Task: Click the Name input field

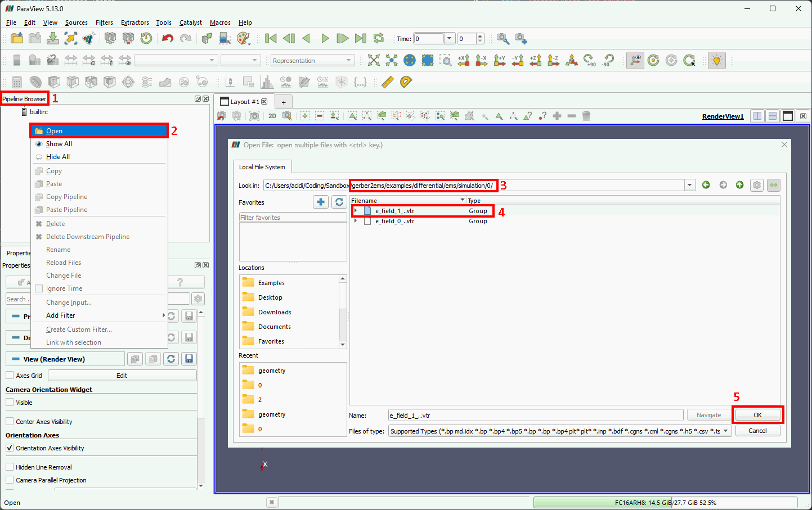Action: click(536, 415)
